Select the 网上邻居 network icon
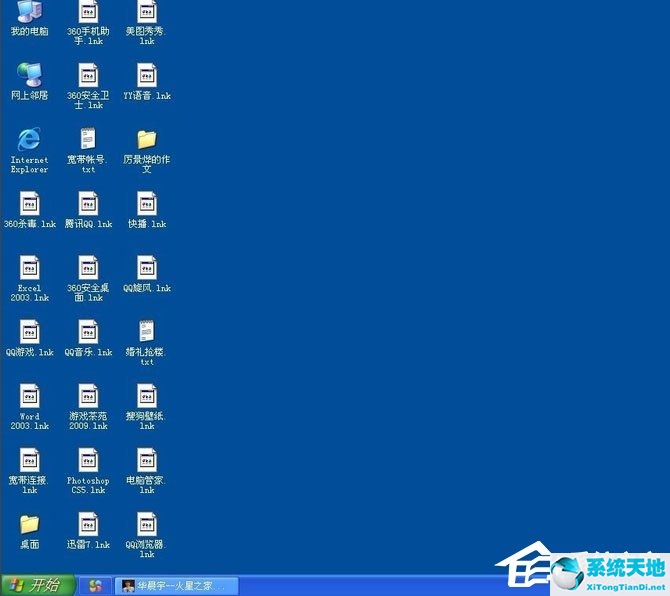 point(29,75)
